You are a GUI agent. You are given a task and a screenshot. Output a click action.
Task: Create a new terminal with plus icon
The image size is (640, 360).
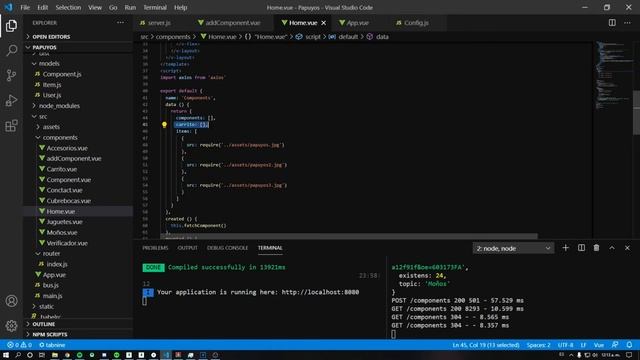[x=565, y=248]
